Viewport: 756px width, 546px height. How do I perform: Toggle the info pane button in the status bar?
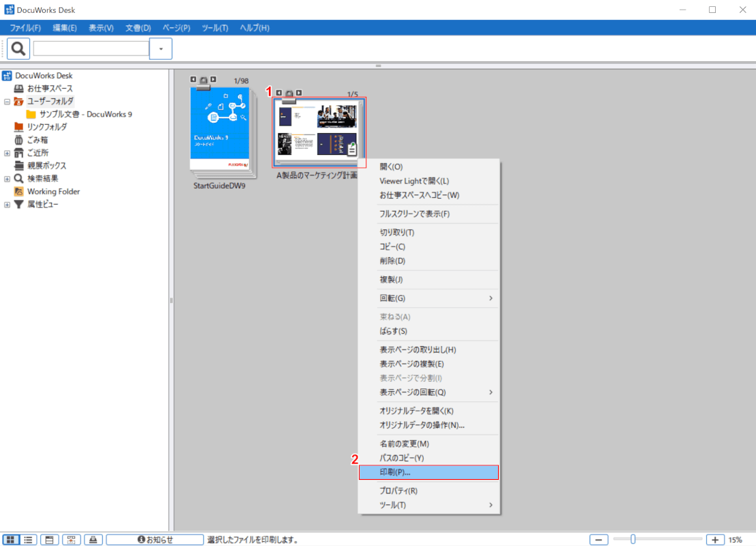[49, 539]
